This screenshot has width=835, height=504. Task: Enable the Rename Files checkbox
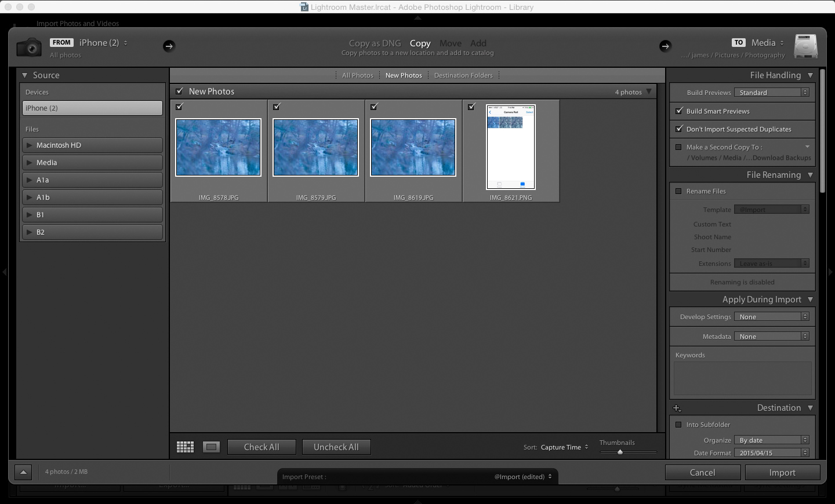point(678,191)
